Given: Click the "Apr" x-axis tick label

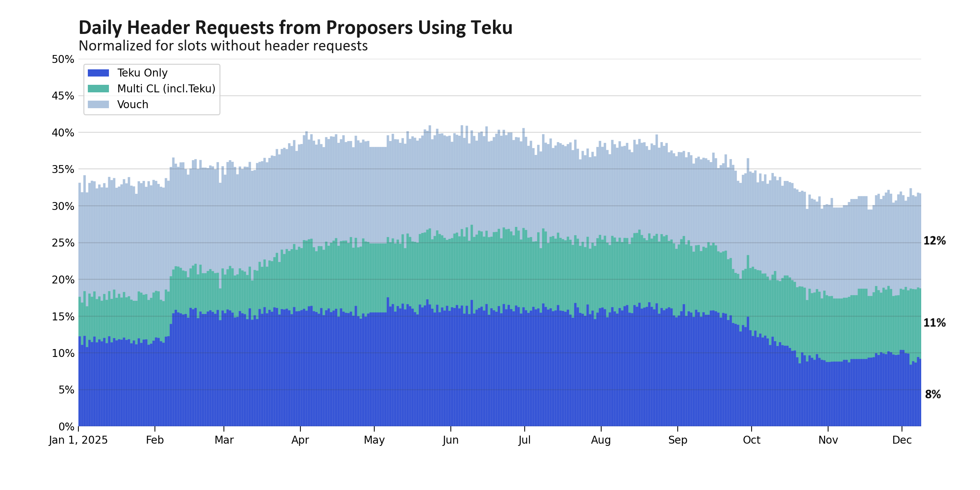Looking at the screenshot, I should [x=300, y=440].
